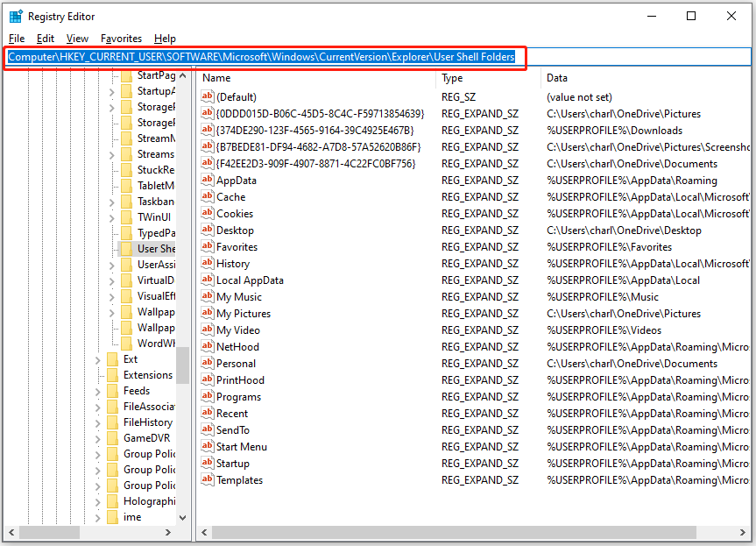Open the Edit menu
Image resolution: width=756 pixels, height=546 pixels.
tap(46, 39)
